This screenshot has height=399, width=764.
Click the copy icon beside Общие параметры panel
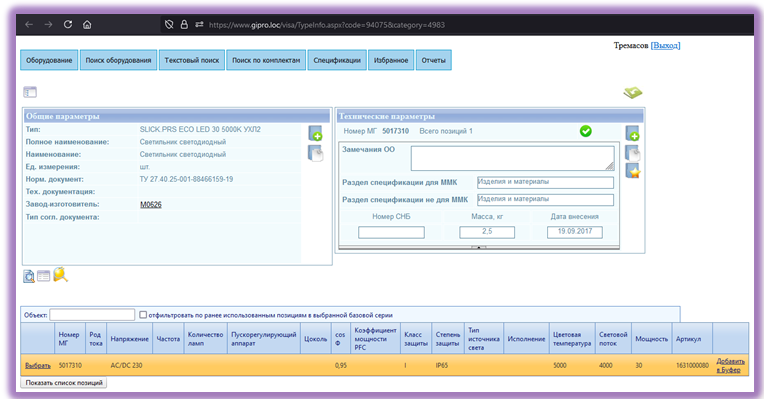315,153
